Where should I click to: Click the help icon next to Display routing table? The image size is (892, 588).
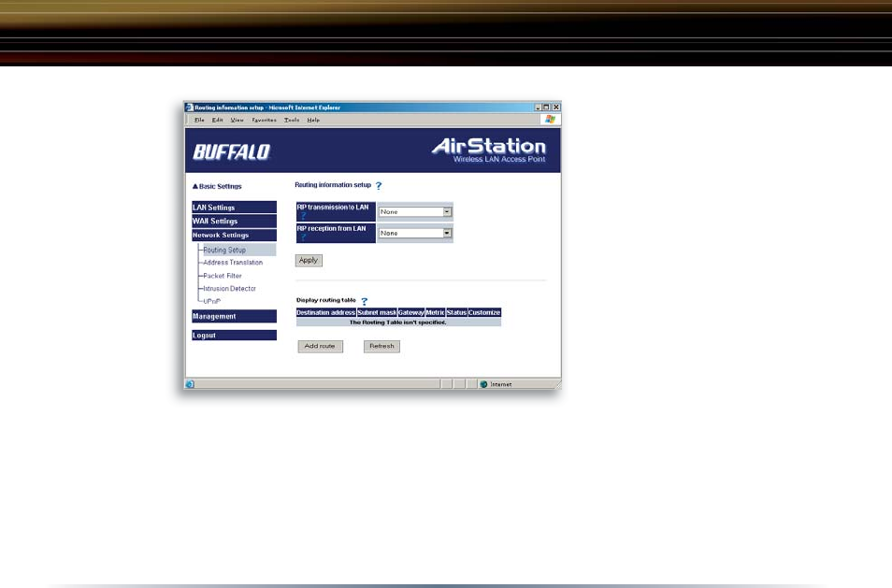[x=365, y=301]
